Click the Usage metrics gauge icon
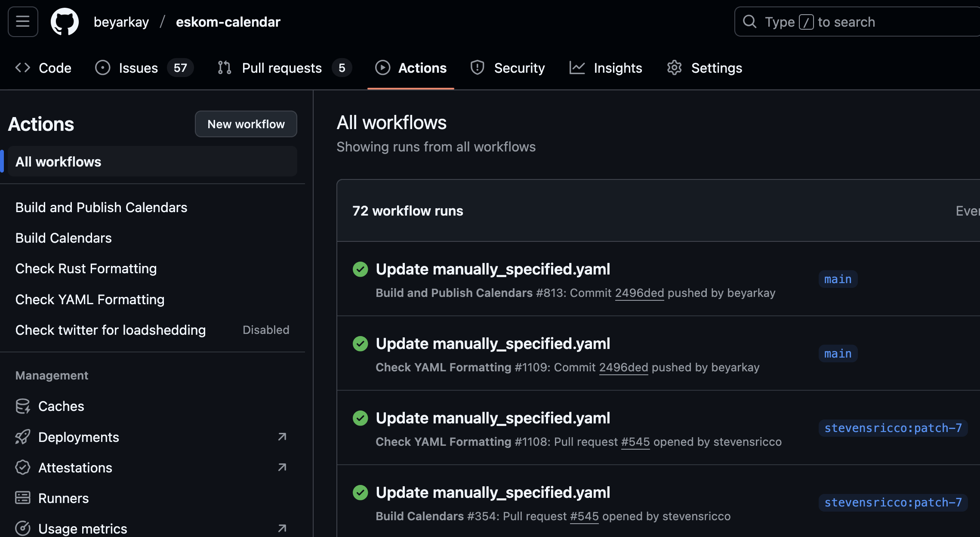This screenshot has height=537, width=980. (x=23, y=528)
